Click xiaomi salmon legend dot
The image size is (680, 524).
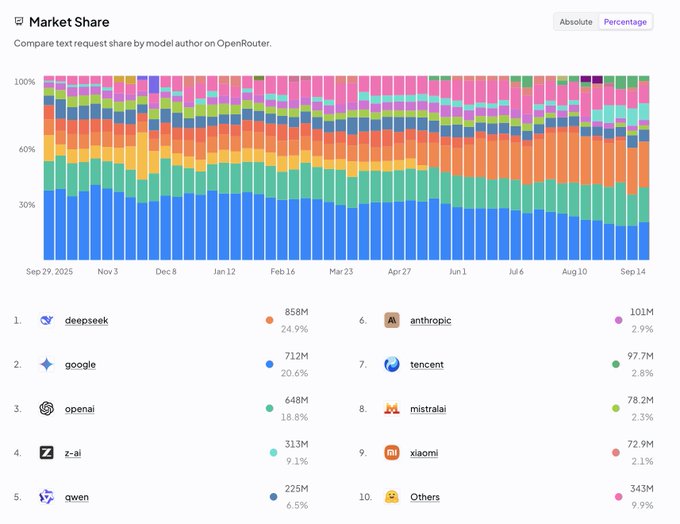coord(615,452)
